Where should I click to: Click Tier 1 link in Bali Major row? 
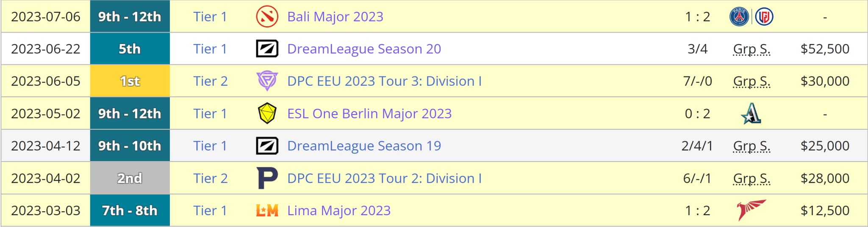(x=210, y=17)
